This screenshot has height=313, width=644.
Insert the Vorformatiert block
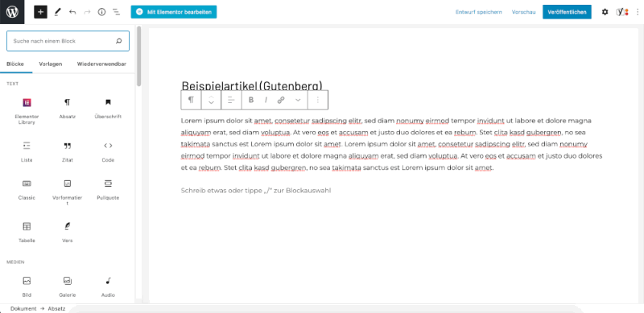tap(68, 192)
